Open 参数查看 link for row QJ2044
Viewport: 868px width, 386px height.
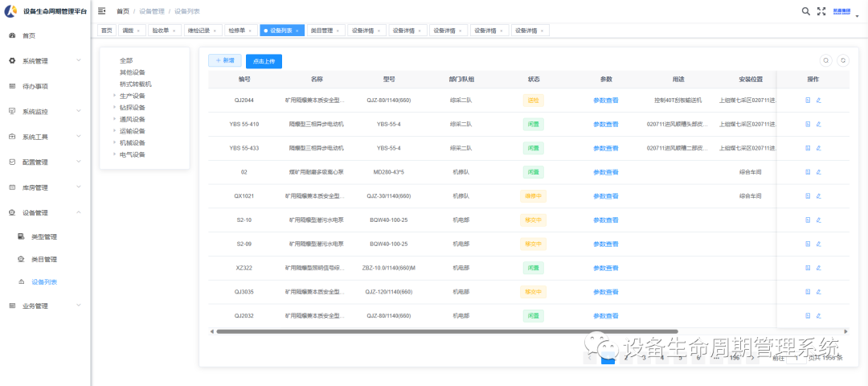pos(606,101)
